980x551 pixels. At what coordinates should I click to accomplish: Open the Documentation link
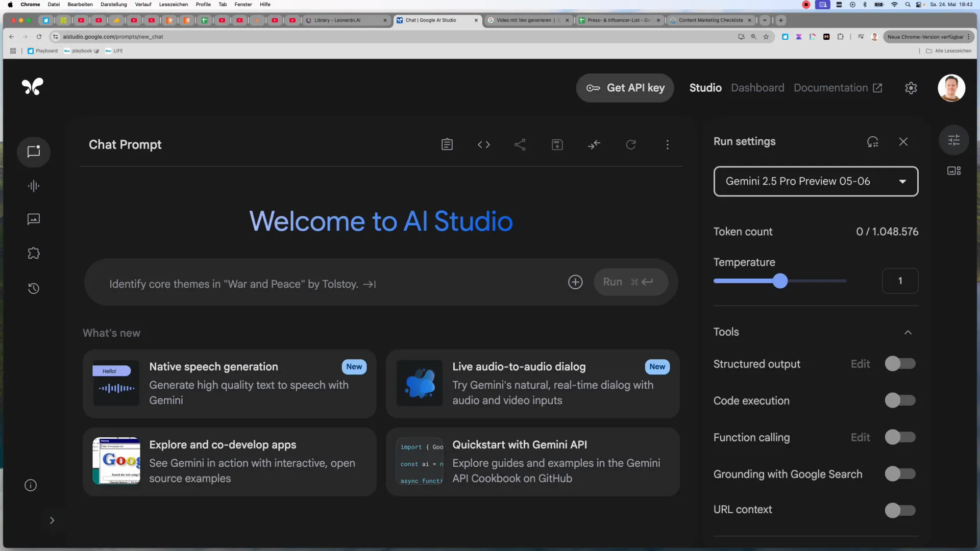[x=838, y=88]
